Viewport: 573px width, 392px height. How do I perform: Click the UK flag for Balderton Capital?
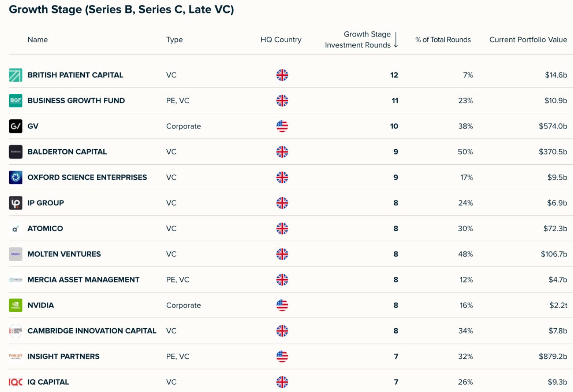(x=282, y=152)
